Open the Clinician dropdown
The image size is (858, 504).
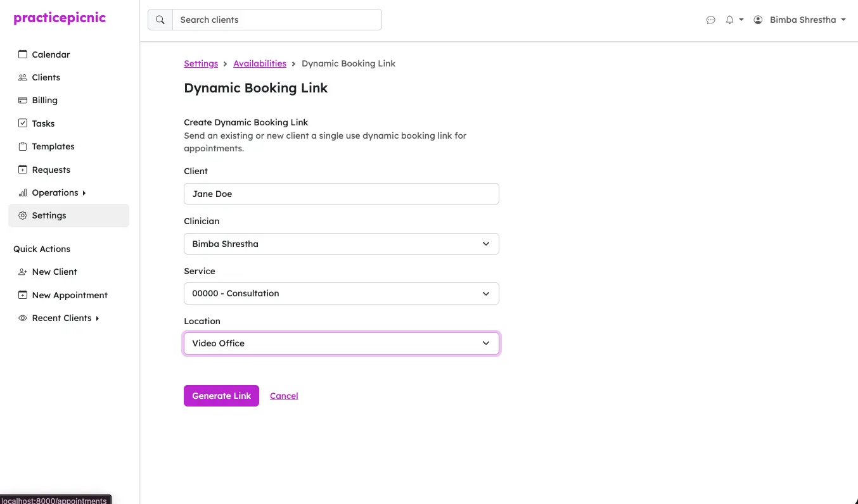(341, 244)
